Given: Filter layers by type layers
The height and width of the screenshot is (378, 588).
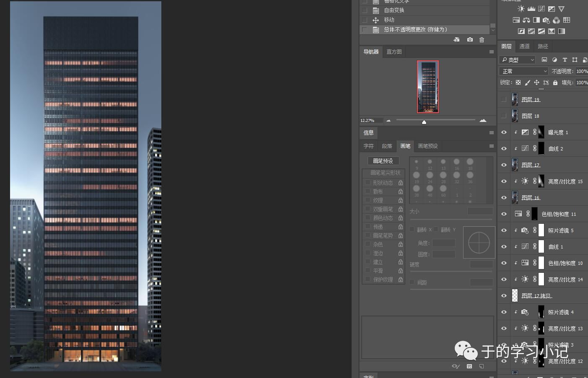Looking at the screenshot, I should pos(565,60).
